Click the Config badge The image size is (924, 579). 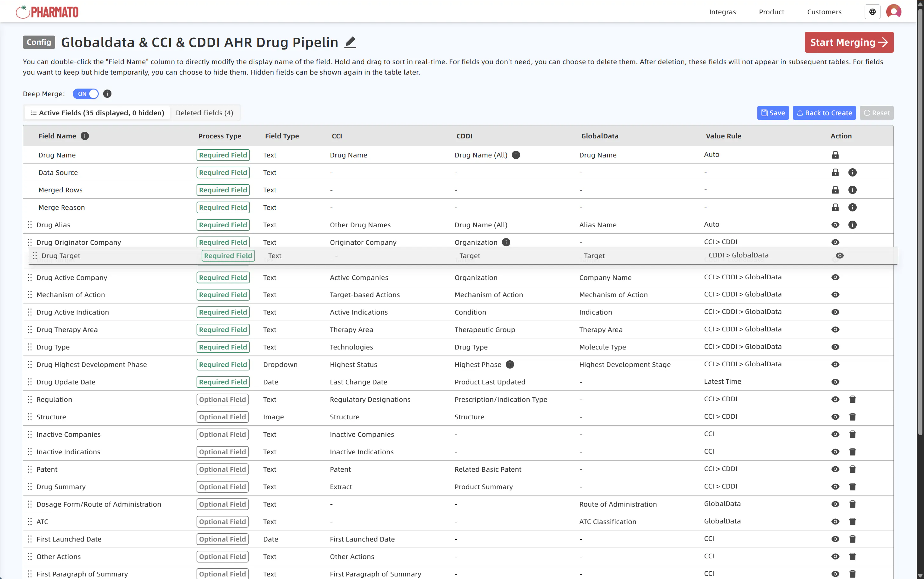(39, 42)
